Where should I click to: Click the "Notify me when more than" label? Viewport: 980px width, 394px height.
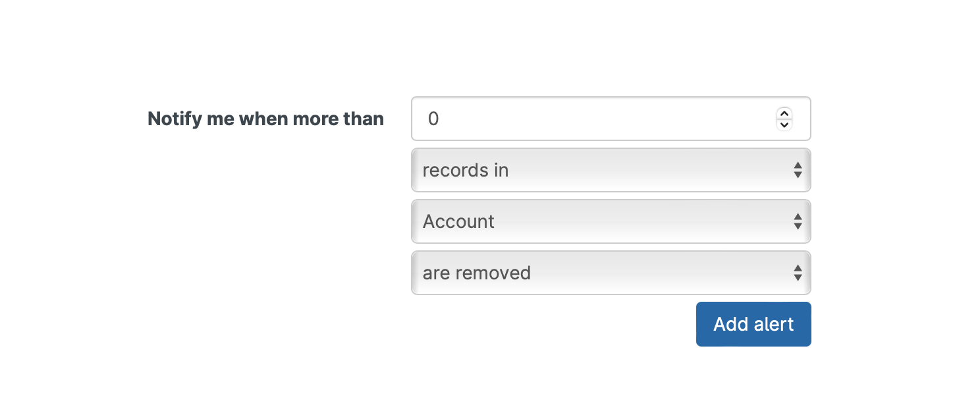[265, 119]
